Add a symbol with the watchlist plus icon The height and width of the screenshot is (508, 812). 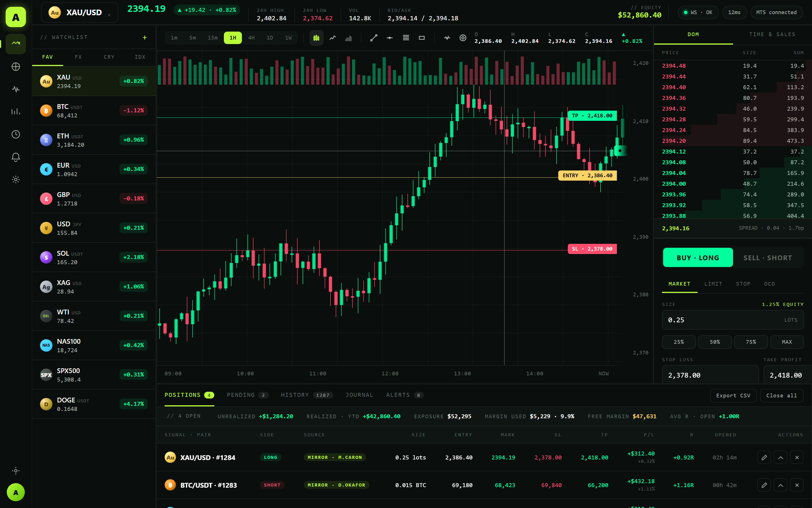tap(145, 37)
